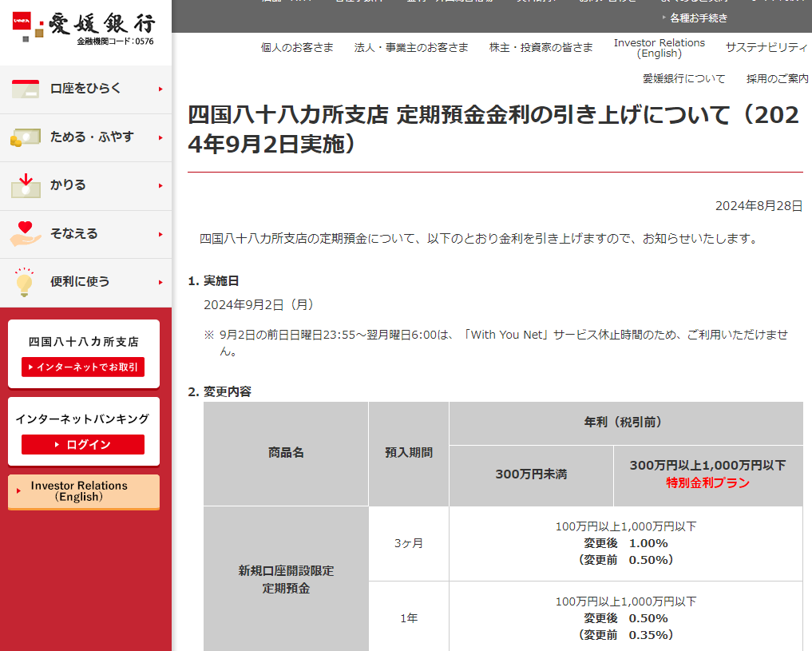Viewport: 812px width, 651px height.
Task: Open the sidebar Investor Relations (English) button
Action: [83, 491]
